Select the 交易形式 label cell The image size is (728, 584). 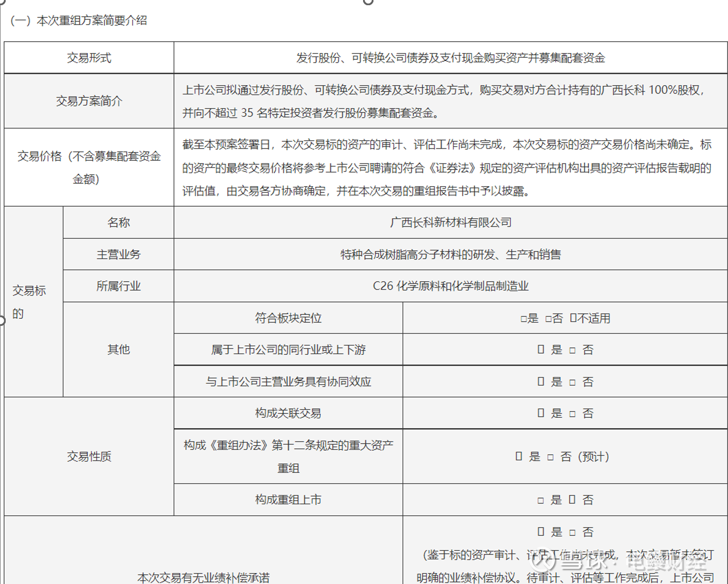point(89,58)
